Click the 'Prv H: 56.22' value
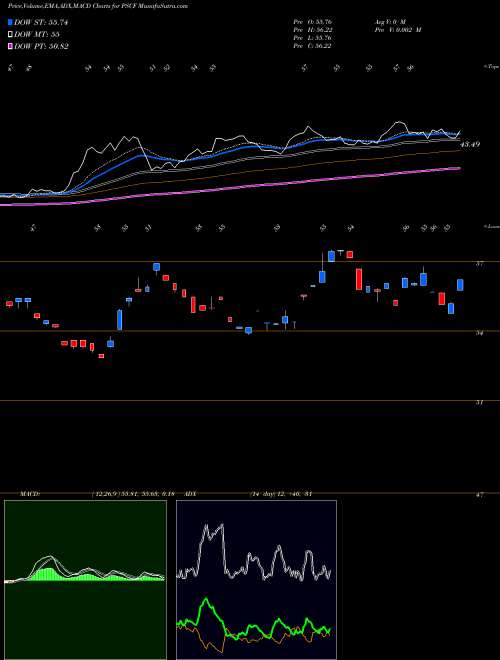 pyautogui.click(x=315, y=30)
